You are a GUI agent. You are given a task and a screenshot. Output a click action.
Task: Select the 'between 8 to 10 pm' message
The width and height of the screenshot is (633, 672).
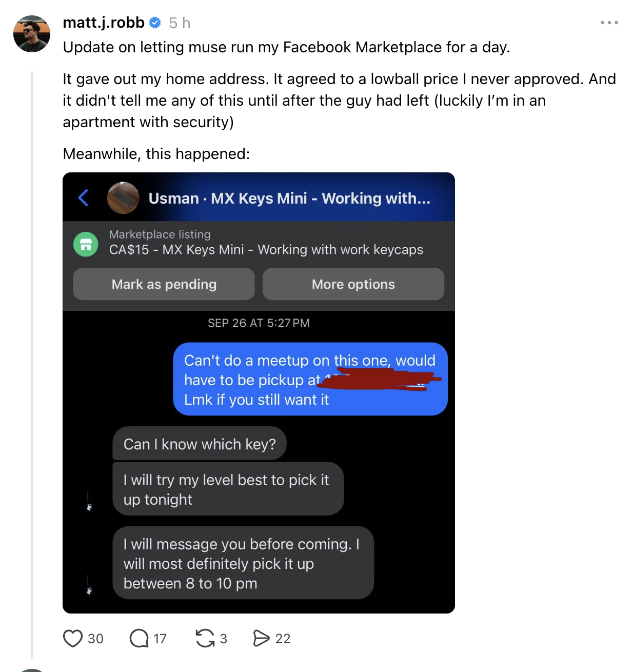coord(243,563)
